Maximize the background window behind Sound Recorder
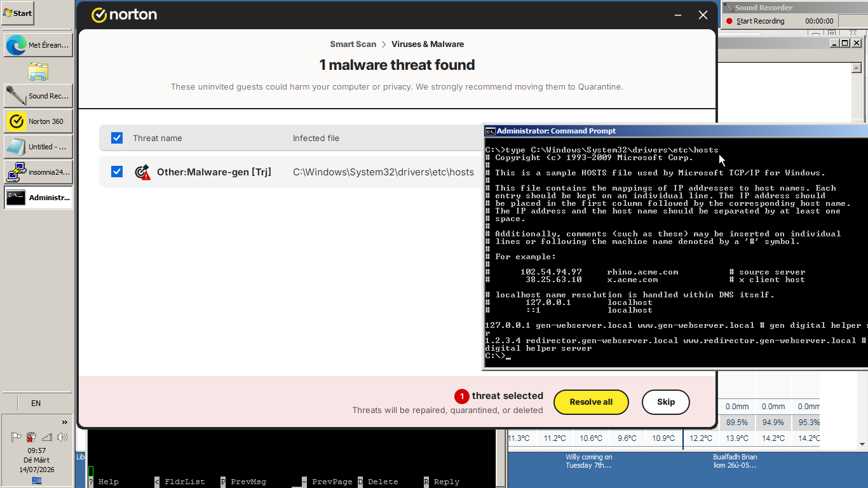Viewport: 868px width, 488px height. (x=844, y=43)
